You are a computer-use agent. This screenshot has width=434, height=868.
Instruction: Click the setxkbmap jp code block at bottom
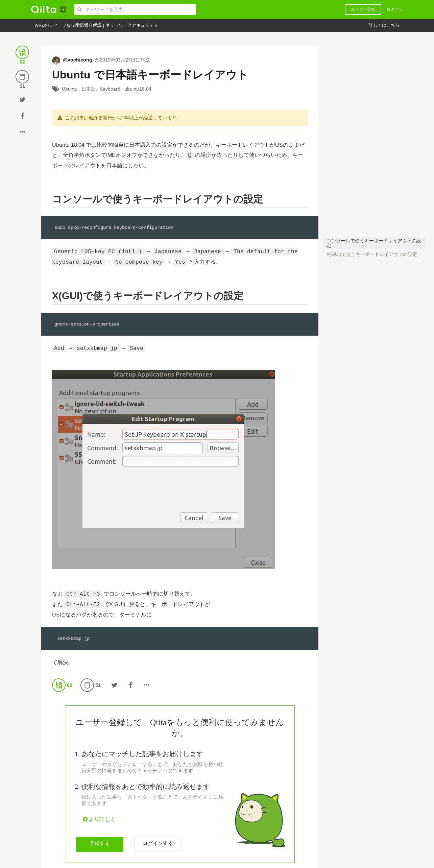click(180, 638)
